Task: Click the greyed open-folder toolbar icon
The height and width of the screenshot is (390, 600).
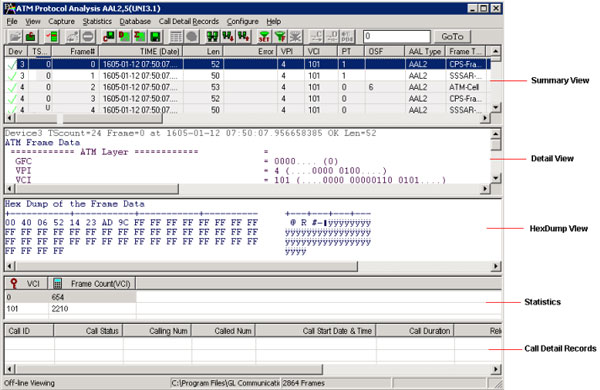Action: click(x=15, y=37)
